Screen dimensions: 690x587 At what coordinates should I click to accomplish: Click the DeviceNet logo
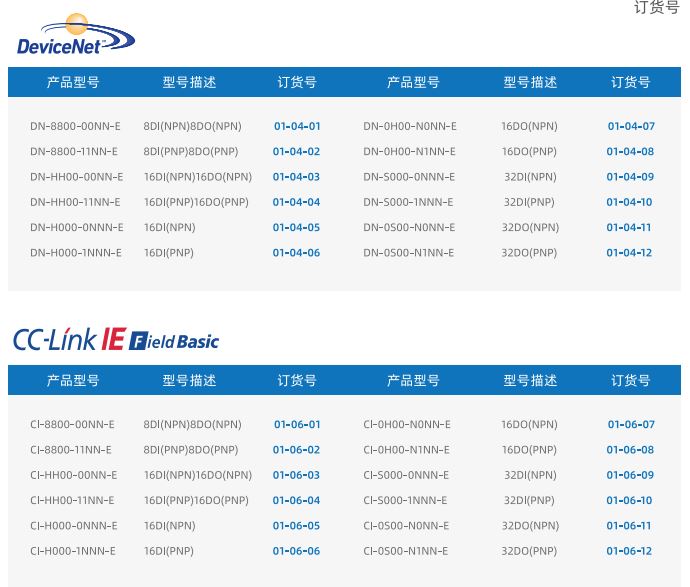point(76,34)
